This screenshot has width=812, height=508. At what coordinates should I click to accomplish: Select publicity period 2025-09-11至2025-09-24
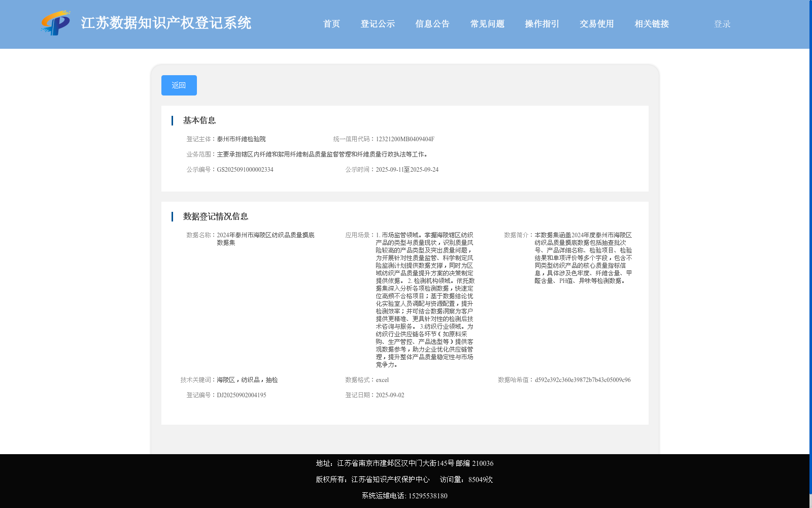407,170
